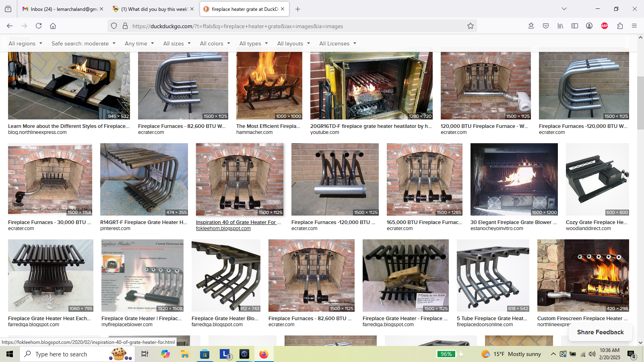This screenshot has width=644, height=362.
Task: Expand the All colors filter
Action: (x=215, y=43)
